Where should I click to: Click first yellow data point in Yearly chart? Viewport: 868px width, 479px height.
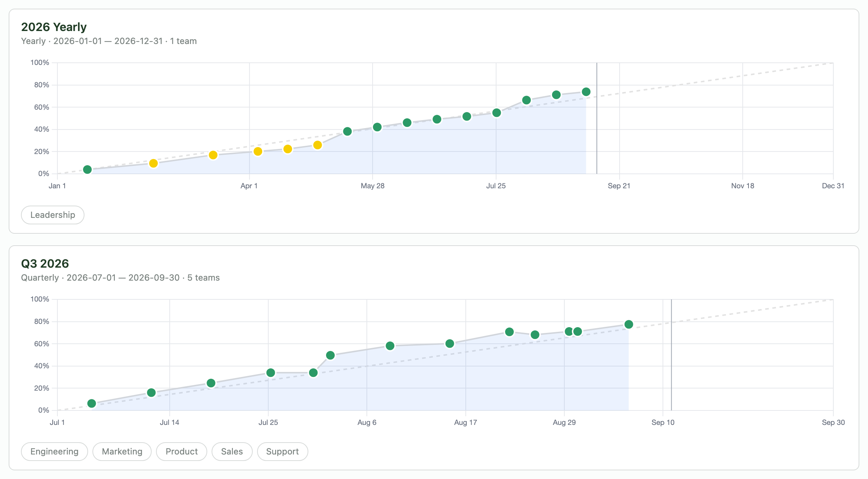pos(153,163)
